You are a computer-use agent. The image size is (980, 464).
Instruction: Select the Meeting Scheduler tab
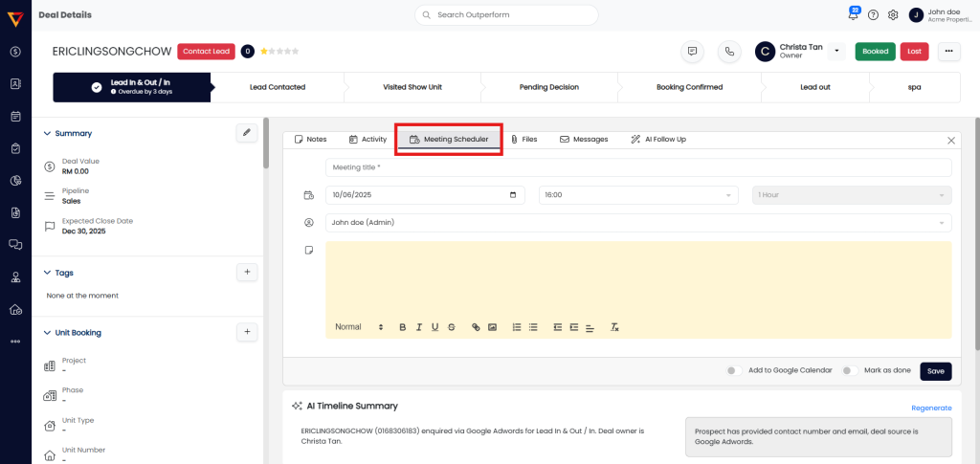coord(449,140)
